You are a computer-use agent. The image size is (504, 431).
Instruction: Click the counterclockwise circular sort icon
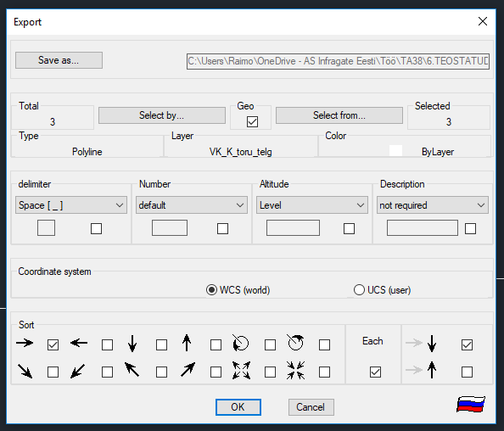point(240,343)
